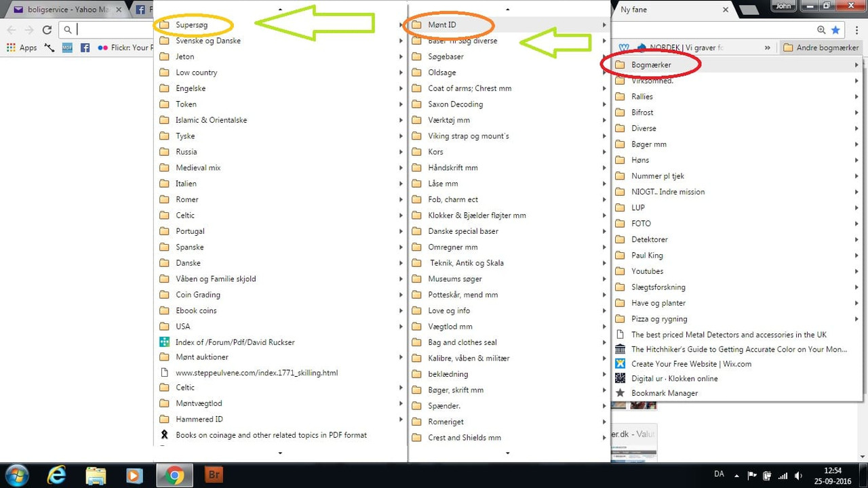The image size is (868, 488).
Task: Expand the Vægtlod mm submenu arrow
Action: click(x=604, y=327)
